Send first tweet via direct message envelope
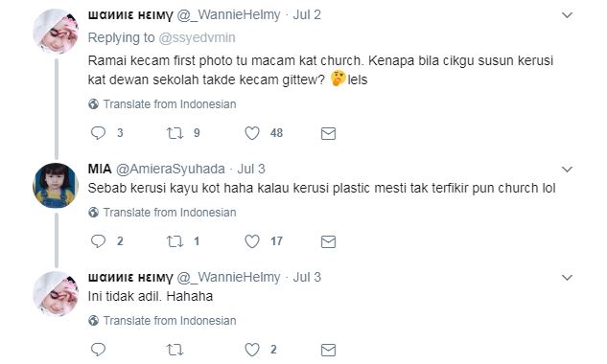 pyautogui.click(x=328, y=133)
